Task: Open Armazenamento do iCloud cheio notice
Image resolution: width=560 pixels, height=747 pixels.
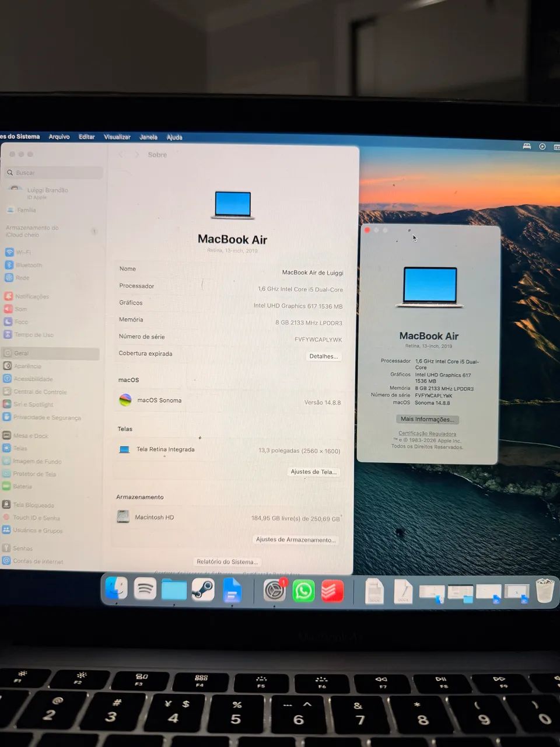Action: click(x=51, y=231)
